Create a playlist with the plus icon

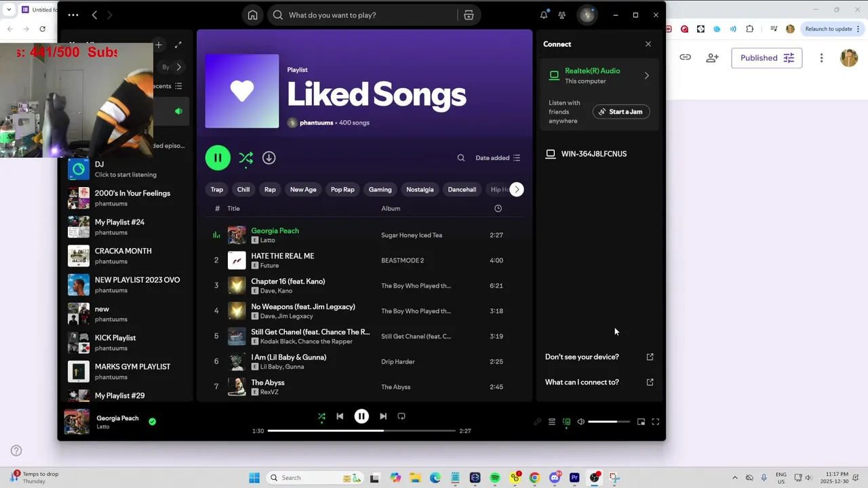click(159, 45)
